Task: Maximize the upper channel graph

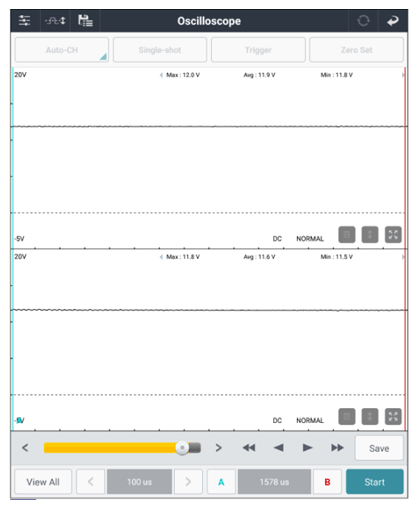Action: [x=393, y=235]
